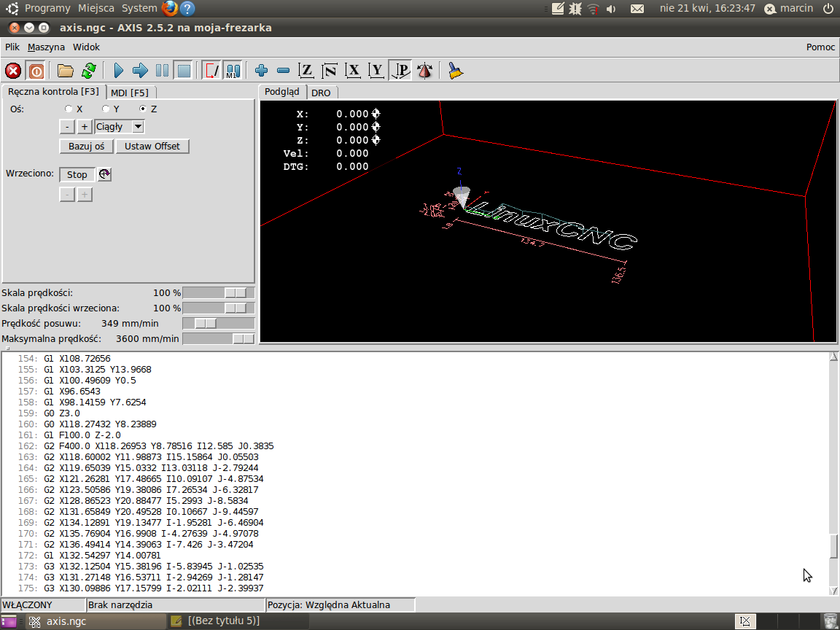Open the Plik menu

(12, 47)
